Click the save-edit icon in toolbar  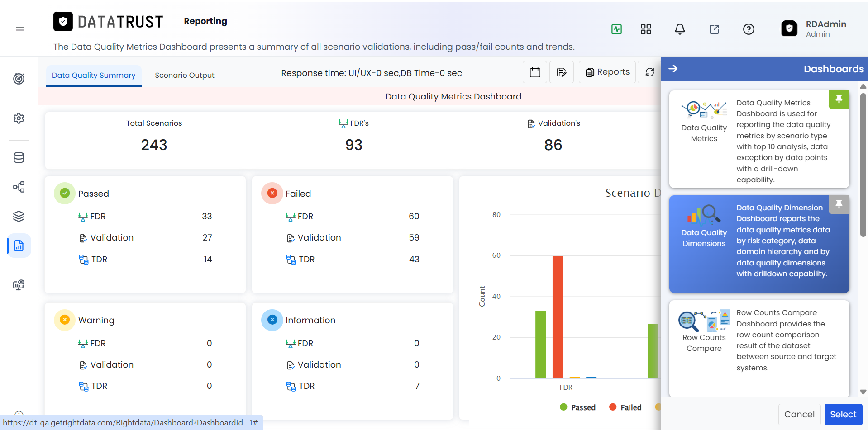tap(562, 72)
